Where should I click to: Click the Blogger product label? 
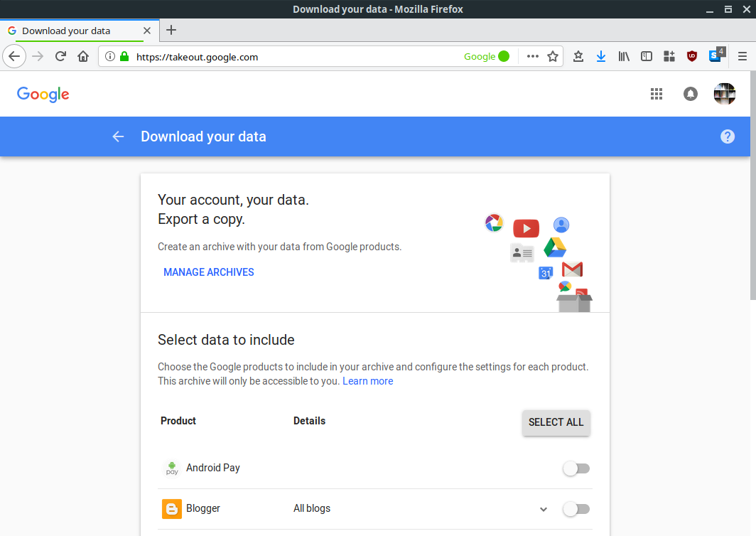203,508
